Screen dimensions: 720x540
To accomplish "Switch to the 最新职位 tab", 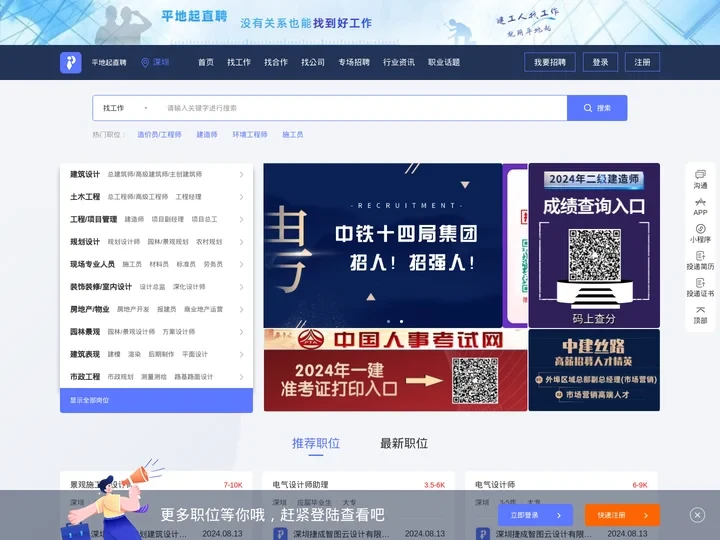I will click(x=404, y=444).
